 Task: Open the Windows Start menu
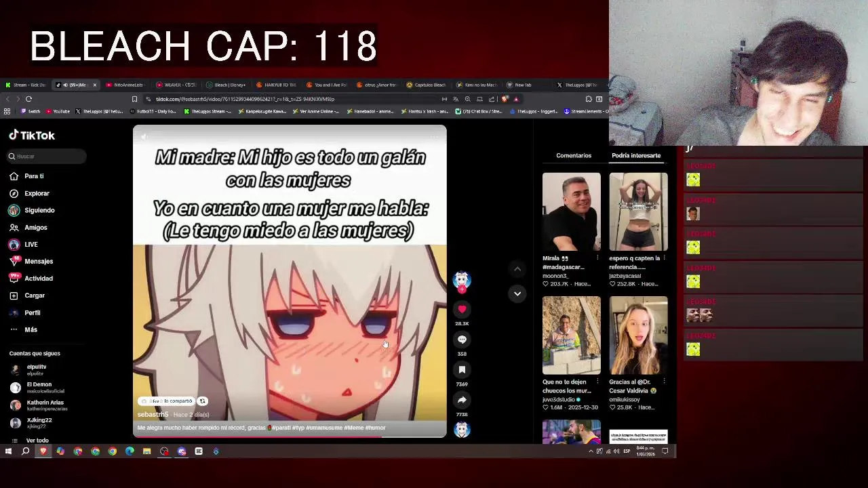click(8, 451)
